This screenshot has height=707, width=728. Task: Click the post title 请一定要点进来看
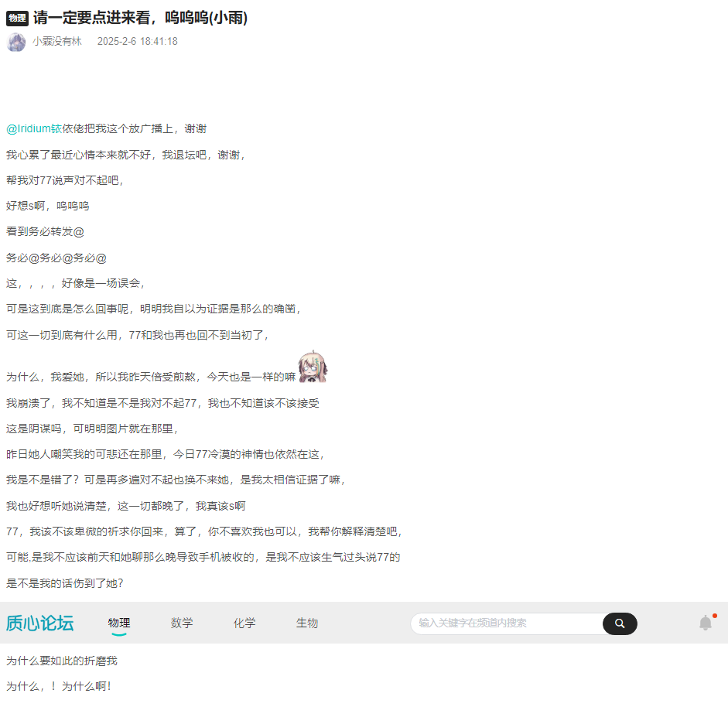140,19
